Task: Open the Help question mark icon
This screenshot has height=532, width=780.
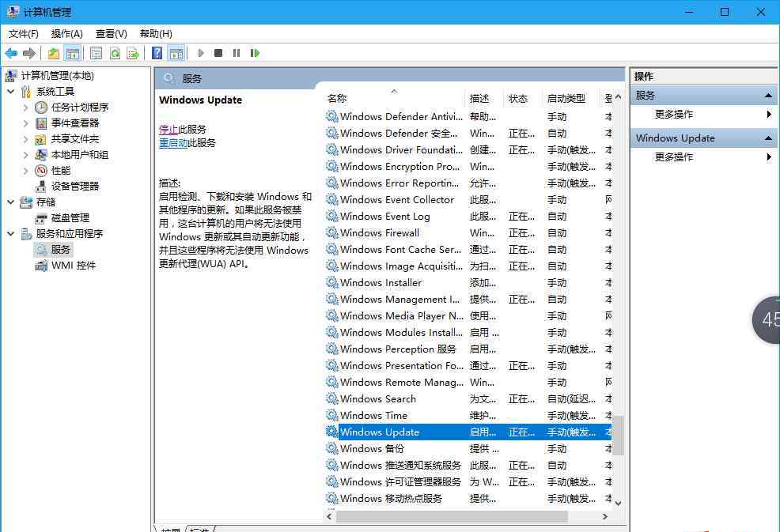Action: [157, 53]
